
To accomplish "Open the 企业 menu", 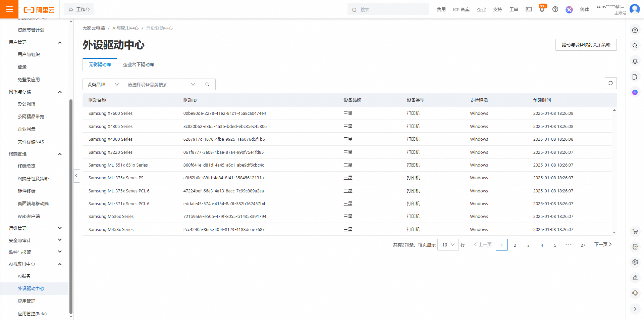I will click(x=481, y=9).
